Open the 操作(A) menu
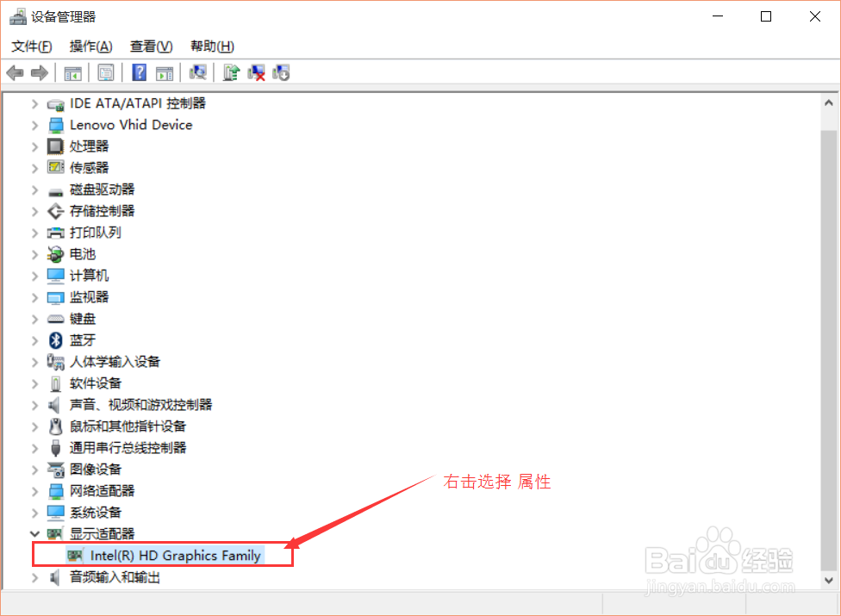 [90, 47]
